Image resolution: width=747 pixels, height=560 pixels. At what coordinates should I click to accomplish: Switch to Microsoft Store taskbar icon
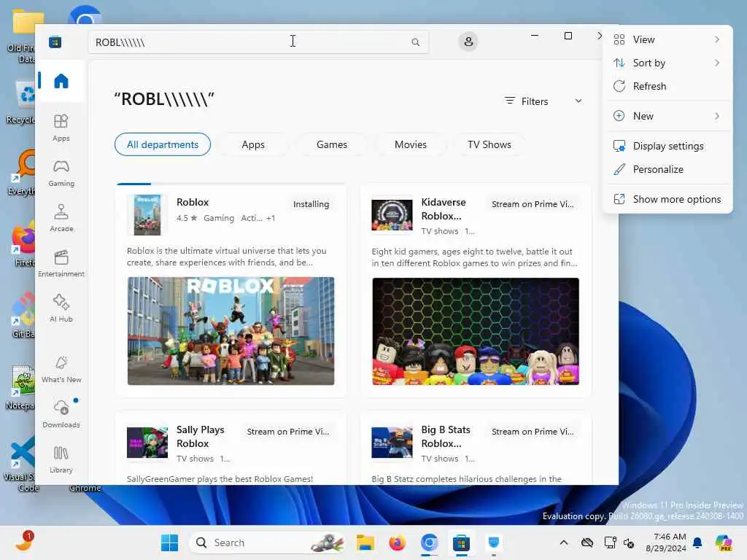pyautogui.click(x=461, y=542)
